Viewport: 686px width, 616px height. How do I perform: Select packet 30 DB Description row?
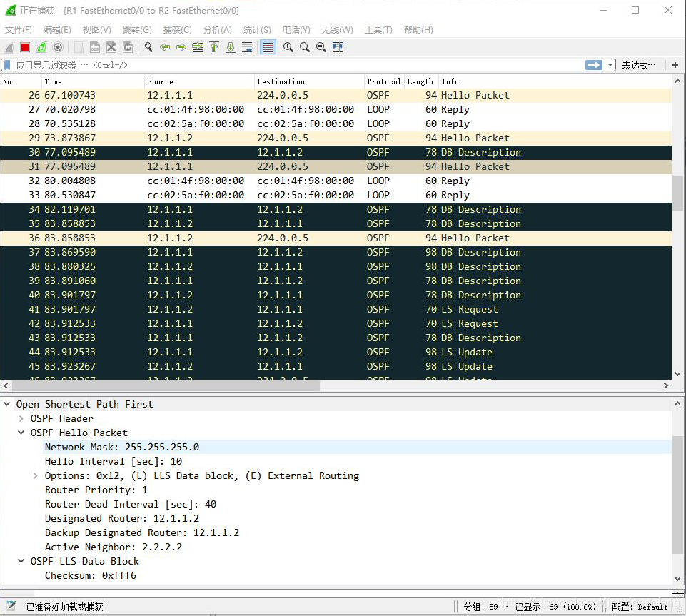point(336,152)
